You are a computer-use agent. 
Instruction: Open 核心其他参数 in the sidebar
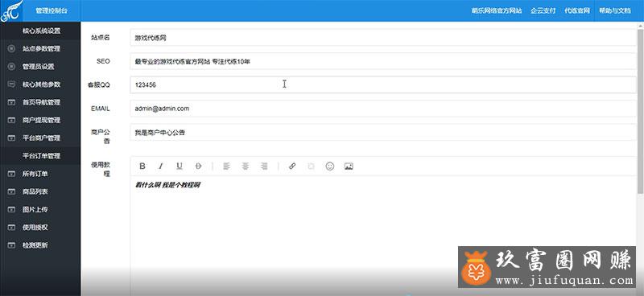pos(40,84)
